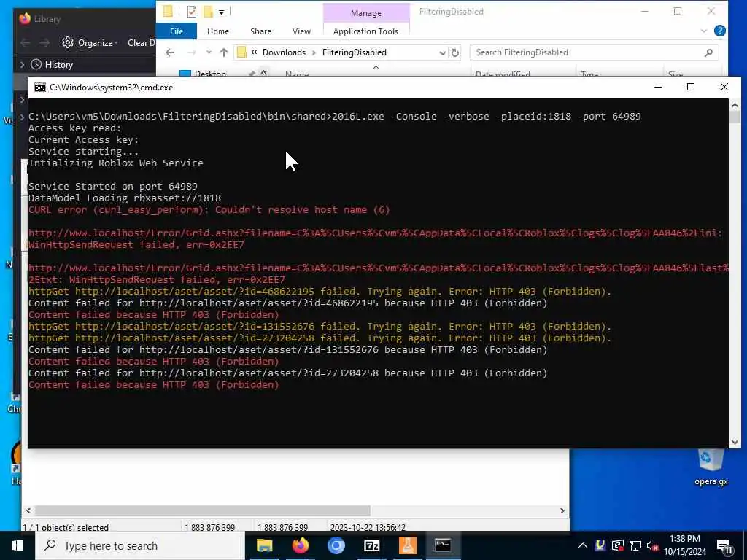Click the Manage contextual tab
The image size is (747, 560).
[365, 13]
